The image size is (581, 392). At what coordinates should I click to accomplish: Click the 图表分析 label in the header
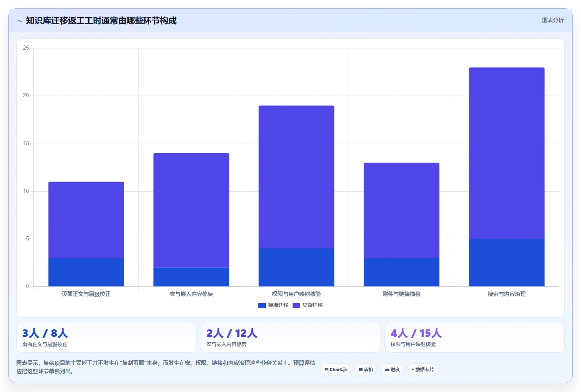pos(553,20)
